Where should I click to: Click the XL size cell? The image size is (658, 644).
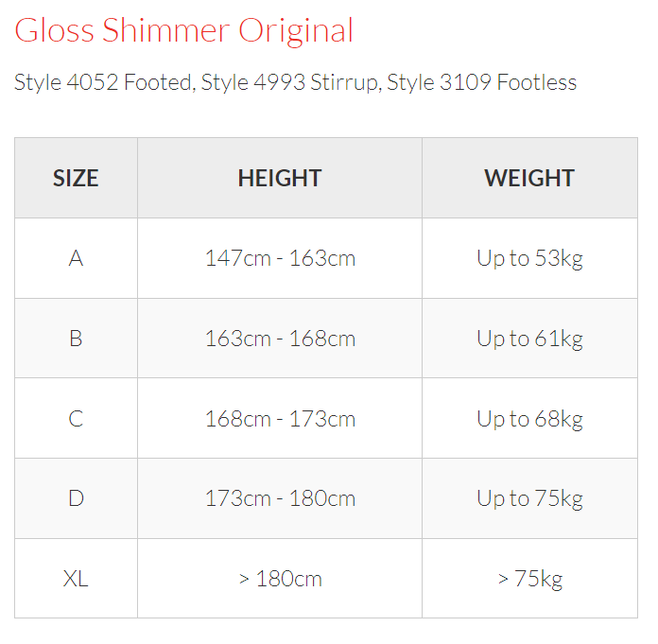[x=76, y=579]
